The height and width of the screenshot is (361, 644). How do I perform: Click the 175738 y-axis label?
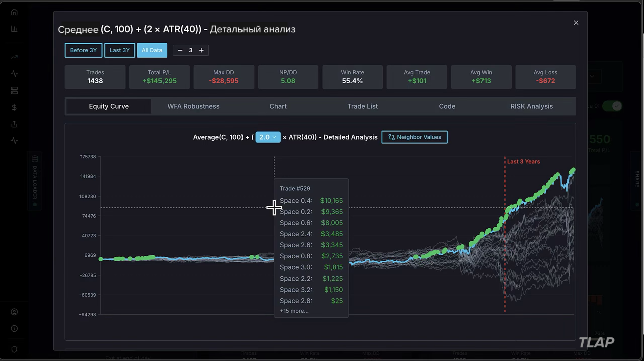click(88, 157)
